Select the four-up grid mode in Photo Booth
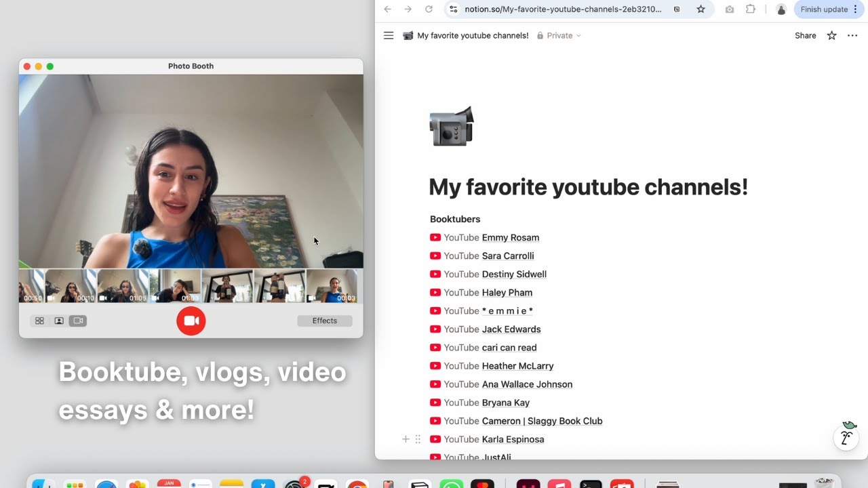Image resolution: width=868 pixels, height=488 pixels. [x=39, y=321]
